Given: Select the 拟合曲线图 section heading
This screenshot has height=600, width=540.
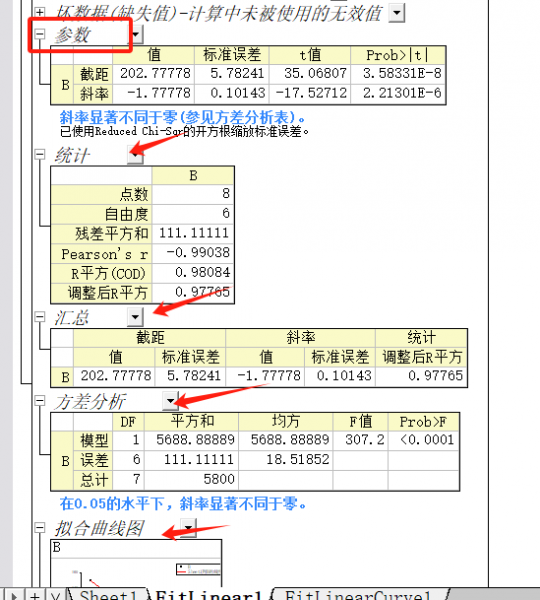Looking at the screenshot, I should (x=99, y=528).
